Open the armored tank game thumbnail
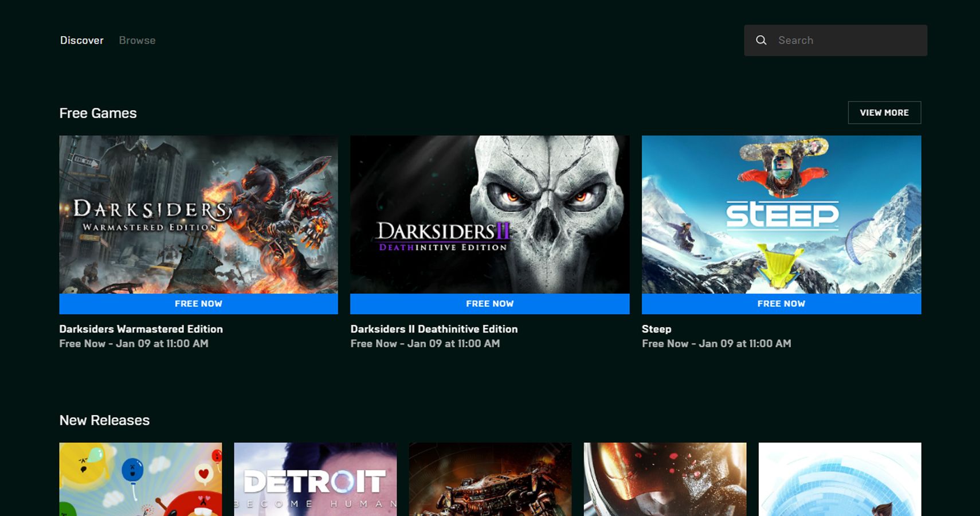Screen dimensions: 980x516 [490, 479]
